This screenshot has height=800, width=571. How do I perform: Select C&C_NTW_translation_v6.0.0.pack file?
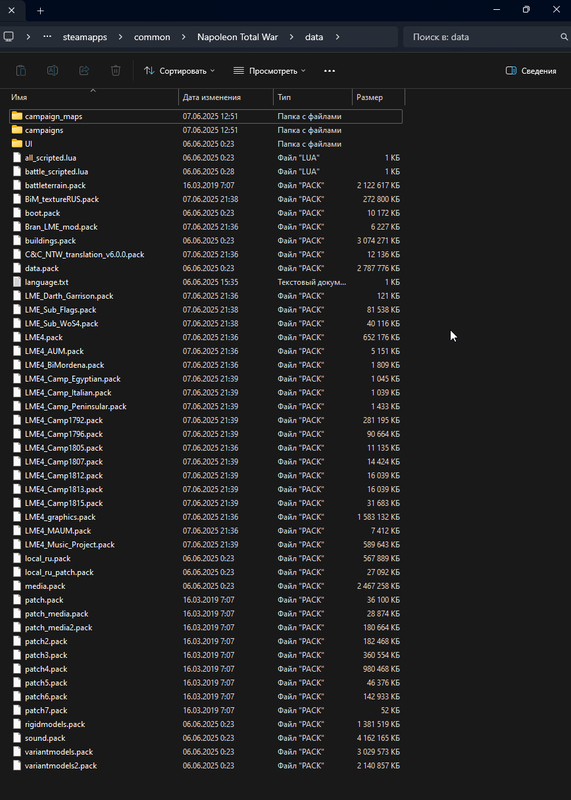(x=85, y=254)
